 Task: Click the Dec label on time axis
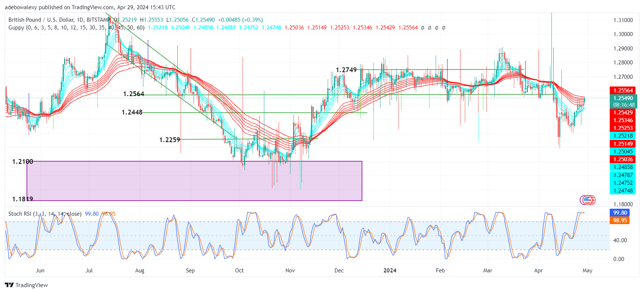click(x=339, y=271)
